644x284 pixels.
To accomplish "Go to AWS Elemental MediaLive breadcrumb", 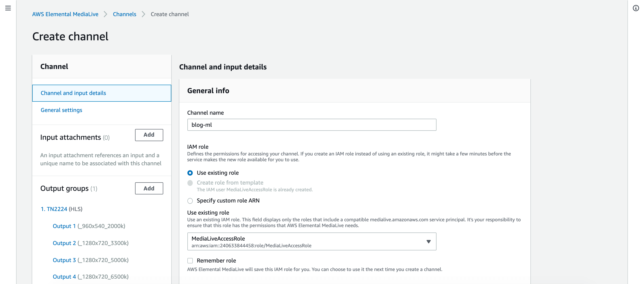I will point(65,14).
